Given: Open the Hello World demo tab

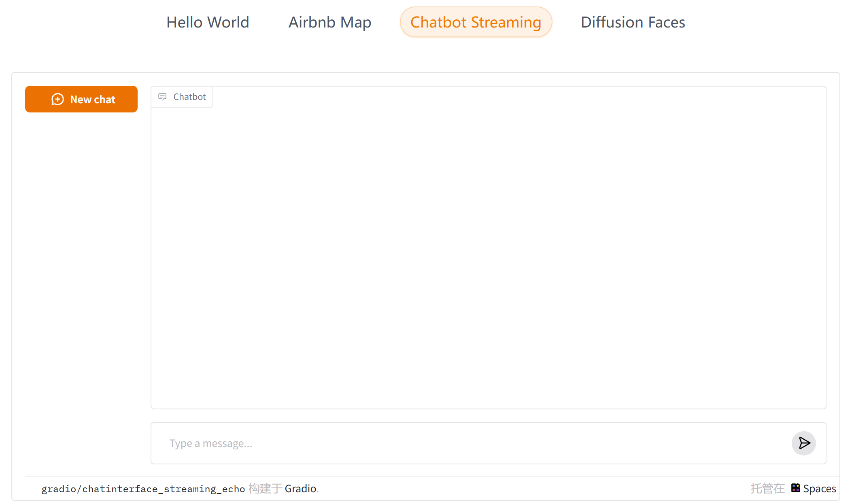Looking at the screenshot, I should 208,22.
